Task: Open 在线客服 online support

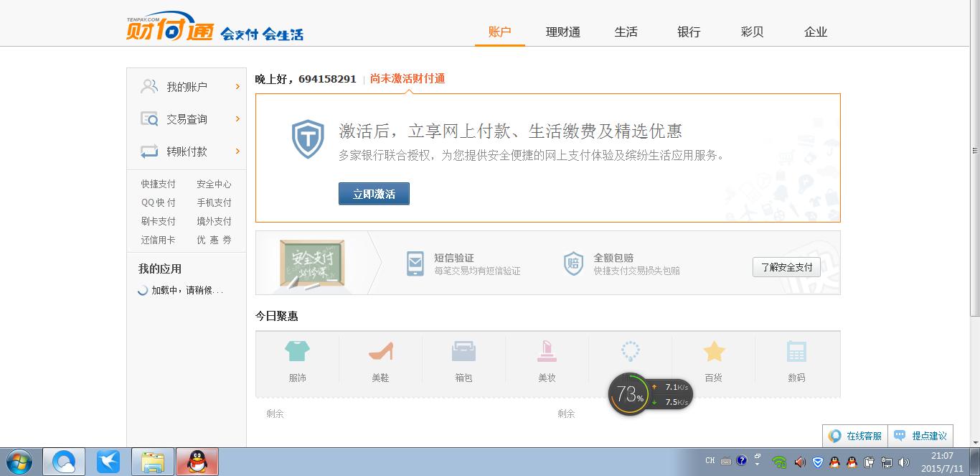Action: tap(855, 436)
